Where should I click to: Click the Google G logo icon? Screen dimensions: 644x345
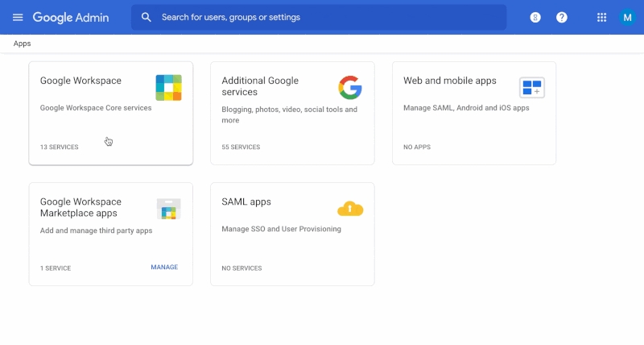click(x=350, y=87)
